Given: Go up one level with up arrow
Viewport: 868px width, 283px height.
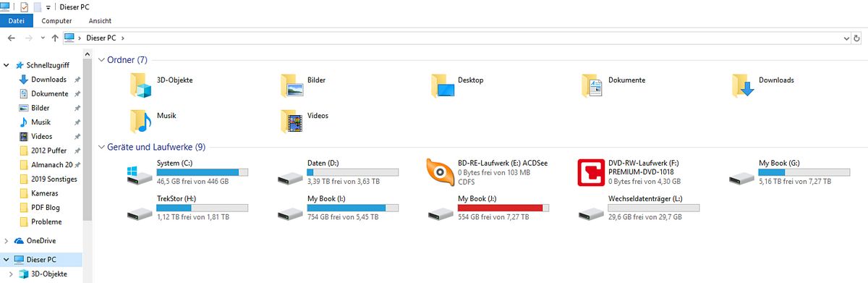Looking at the screenshot, I should (x=56, y=37).
